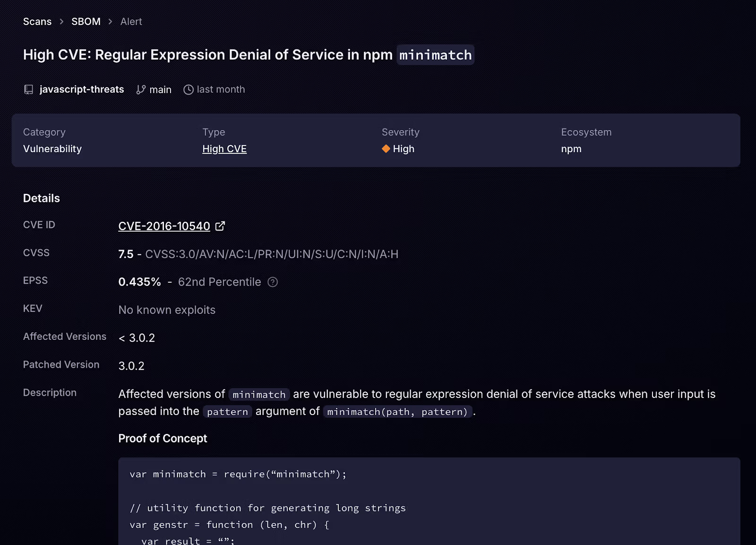Click the git branch icon
Viewport: 756px width, 545px height.
click(141, 90)
